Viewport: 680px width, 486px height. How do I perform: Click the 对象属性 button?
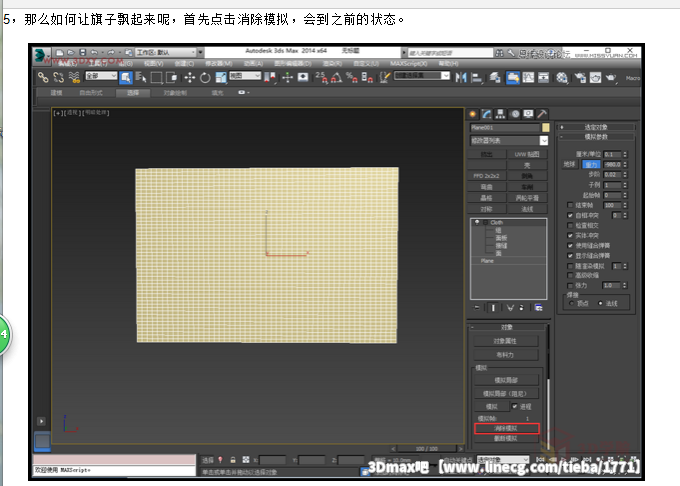pyautogui.click(x=506, y=341)
